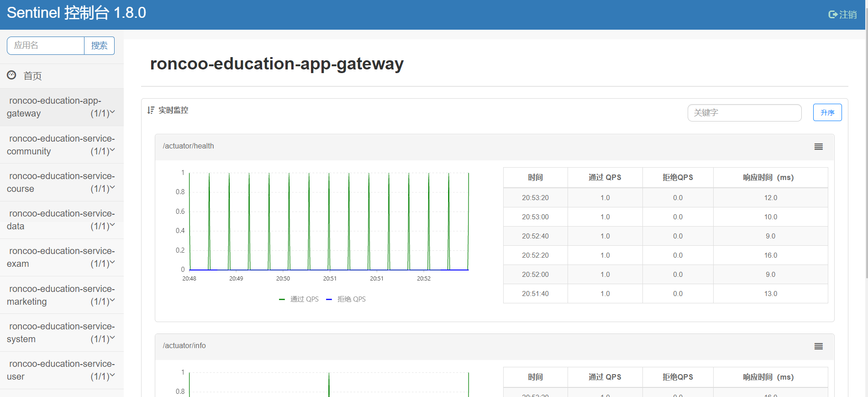Select roncoo-education-service-community app
Image resolution: width=868 pixels, height=397 pixels.
pos(62,145)
